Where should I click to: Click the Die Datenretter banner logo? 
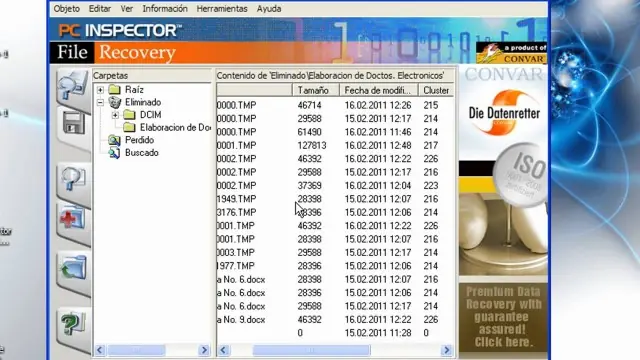click(x=504, y=113)
